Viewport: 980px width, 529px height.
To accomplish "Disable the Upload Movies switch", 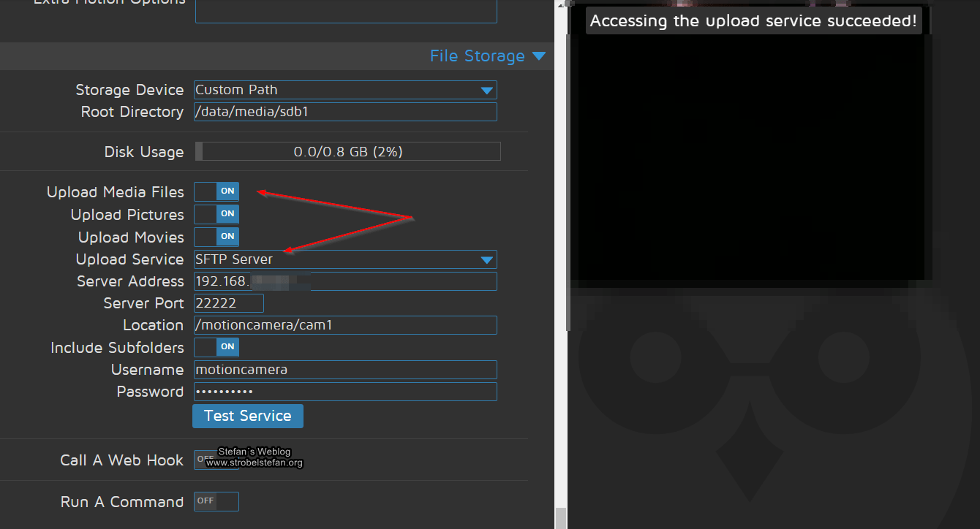I will (x=216, y=237).
